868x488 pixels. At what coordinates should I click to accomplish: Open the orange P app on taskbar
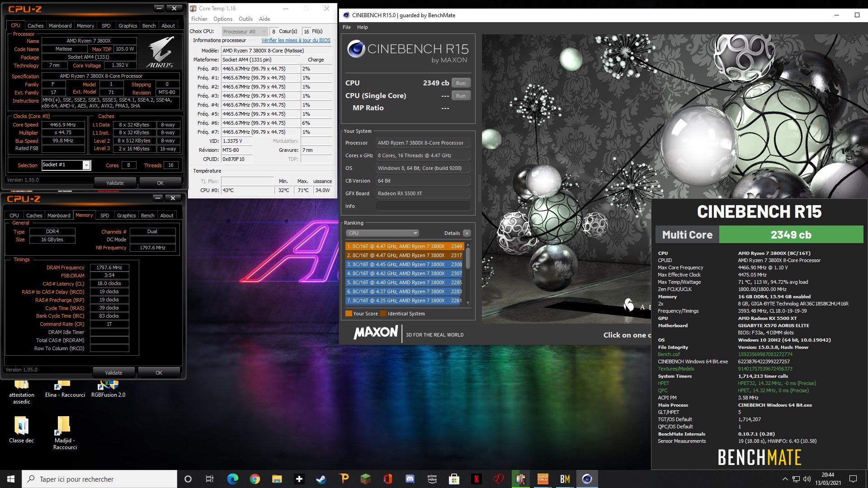[343, 479]
